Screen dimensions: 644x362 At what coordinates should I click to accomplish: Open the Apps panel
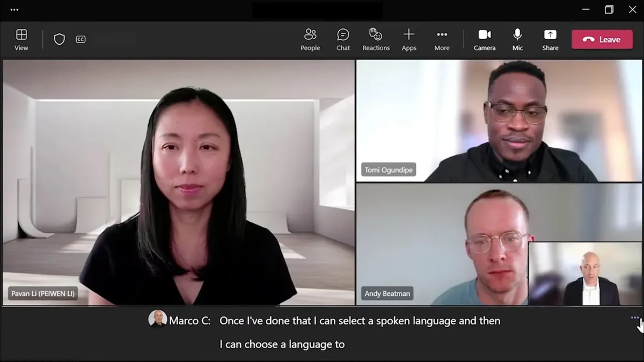point(409,40)
